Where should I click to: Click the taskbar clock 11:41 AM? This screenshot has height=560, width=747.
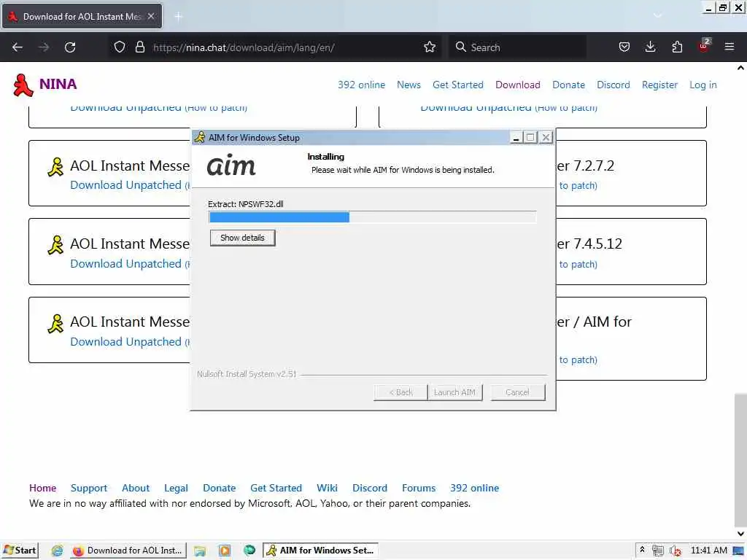click(709, 551)
